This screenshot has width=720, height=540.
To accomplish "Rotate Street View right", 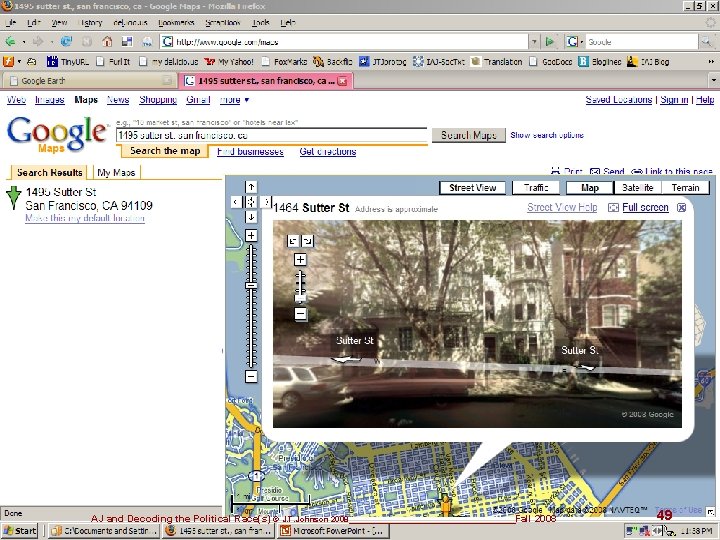I will click(x=308, y=241).
